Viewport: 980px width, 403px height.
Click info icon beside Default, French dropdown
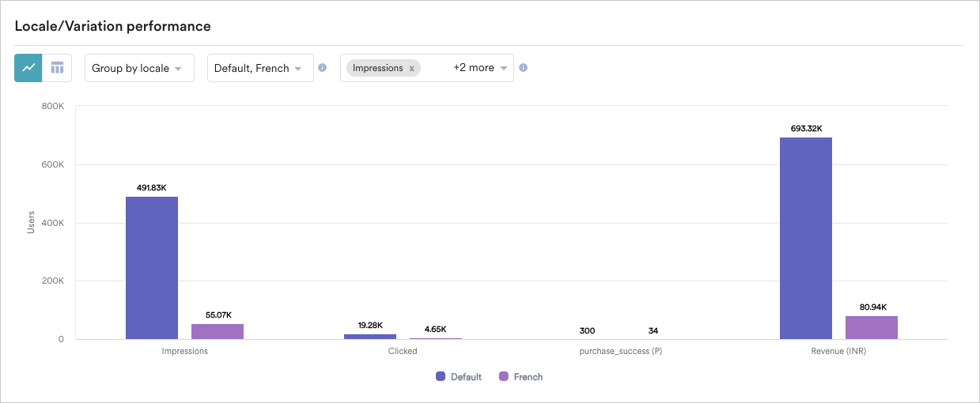click(322, 68)
